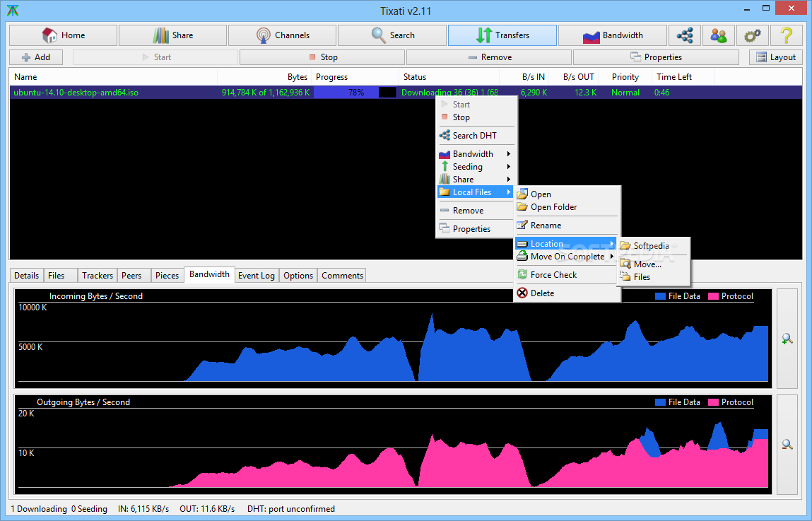Screen dimensions: 812x521
Task: Click the Layout button
Action: [x=776, y=57]
